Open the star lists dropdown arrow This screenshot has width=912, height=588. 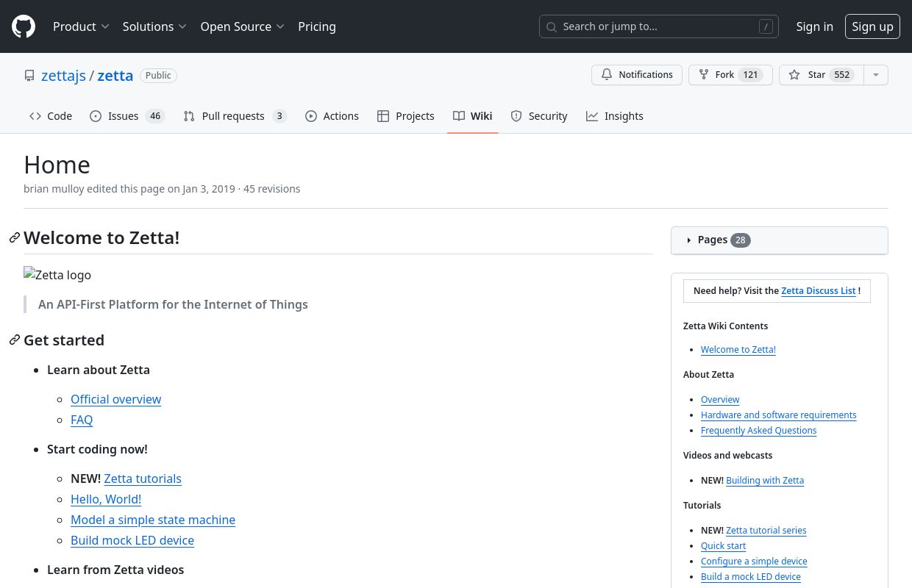coord(875,75)
